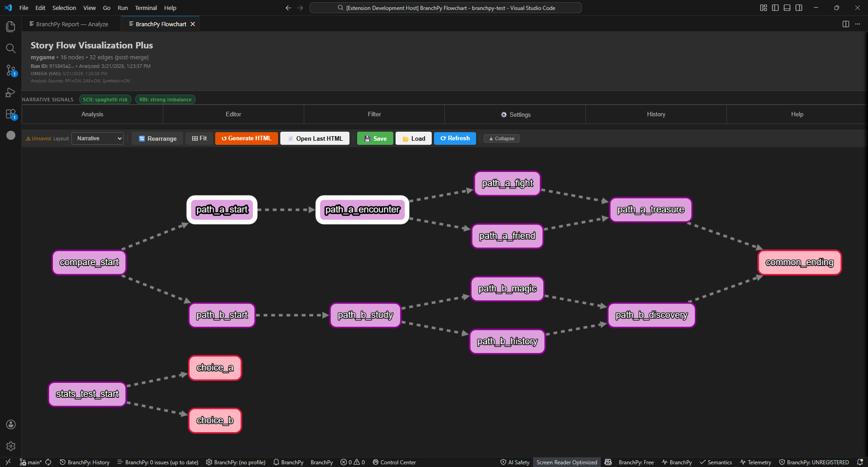
Task: Open the Extensions view icon
Action: tap(11, 114)
